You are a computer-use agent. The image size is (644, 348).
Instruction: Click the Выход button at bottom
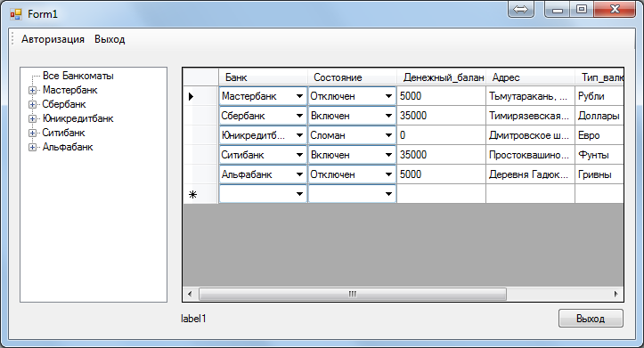591,319
